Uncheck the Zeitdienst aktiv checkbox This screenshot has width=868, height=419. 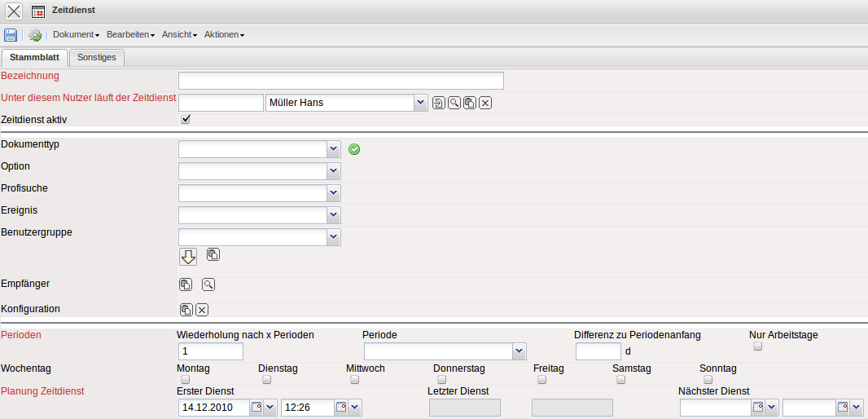pos(186,119)
